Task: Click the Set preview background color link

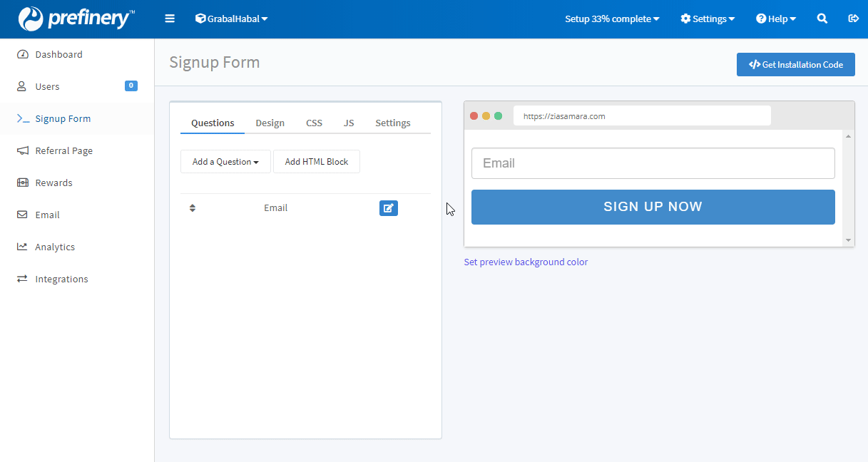Action: (x=526, y=262)
